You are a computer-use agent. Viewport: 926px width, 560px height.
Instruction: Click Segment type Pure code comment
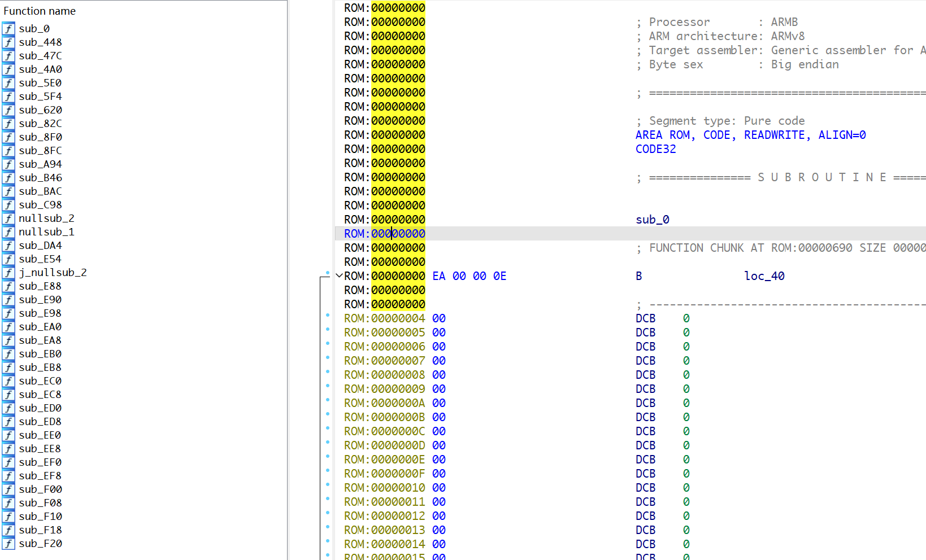[720, 121]
